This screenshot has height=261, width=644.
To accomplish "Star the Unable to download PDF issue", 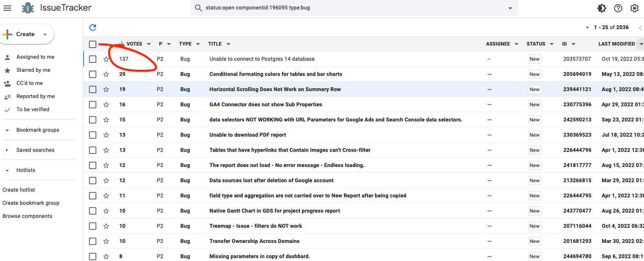I will click(106, 135).
